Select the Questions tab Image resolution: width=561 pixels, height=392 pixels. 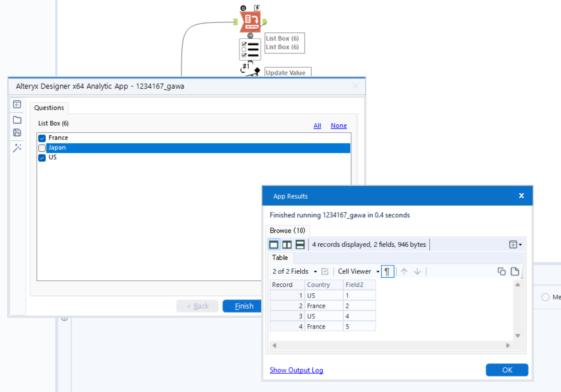[49, 107]
